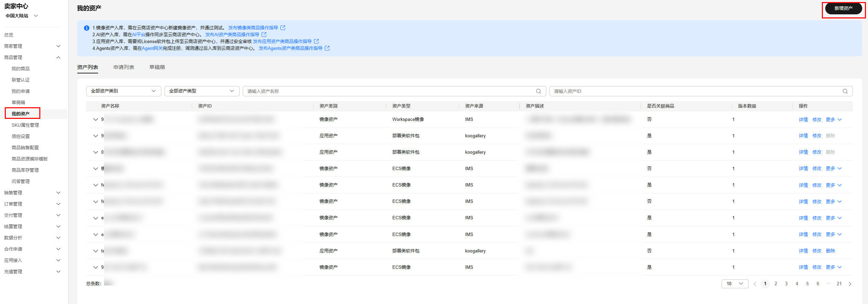Open external link icon for AI asset guide
Screen dimensions: 868x304
pos(264,34)
